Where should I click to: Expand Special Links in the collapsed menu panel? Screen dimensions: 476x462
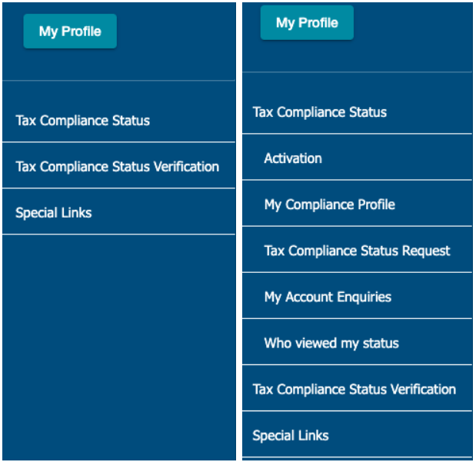tap(118, 212)
